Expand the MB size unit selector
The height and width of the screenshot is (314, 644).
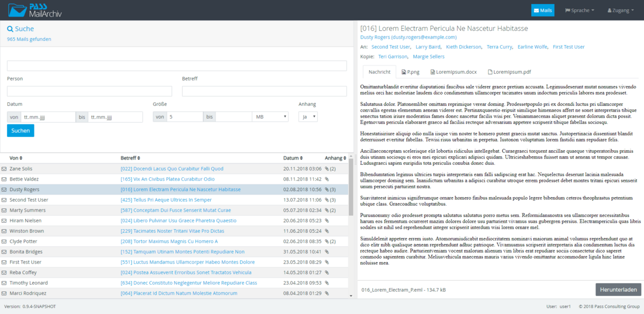click(x=270, y=117)
